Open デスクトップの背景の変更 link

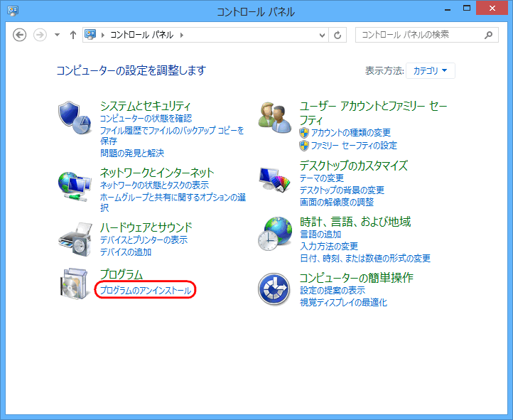[x=342, y=190]
